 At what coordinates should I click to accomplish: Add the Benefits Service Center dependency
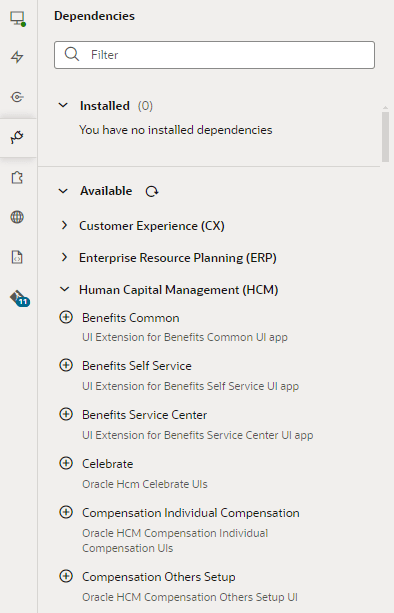click(66, 414)
